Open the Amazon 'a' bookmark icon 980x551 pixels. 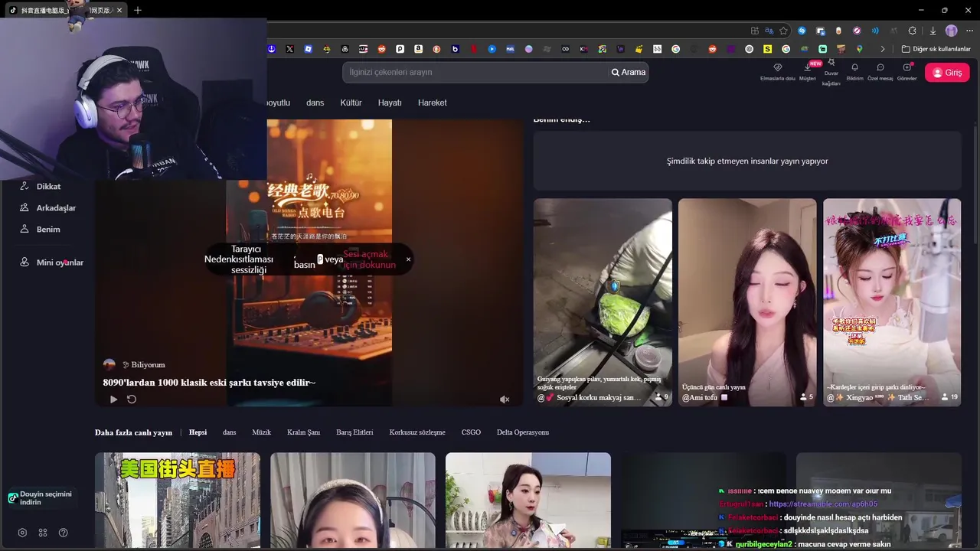pyautogui.click(x=418, y=49)
